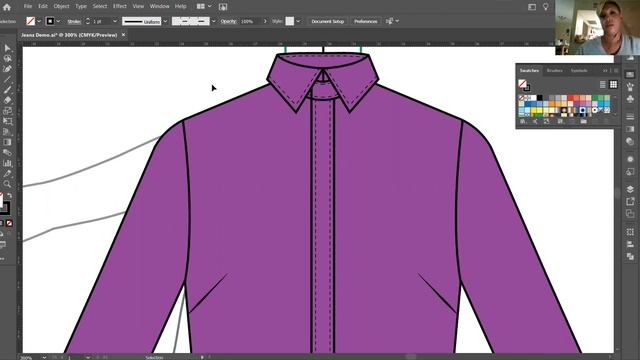Select the Zoom magnifier tool
Viewport: 640px width, 360px height.
[7, 184]
